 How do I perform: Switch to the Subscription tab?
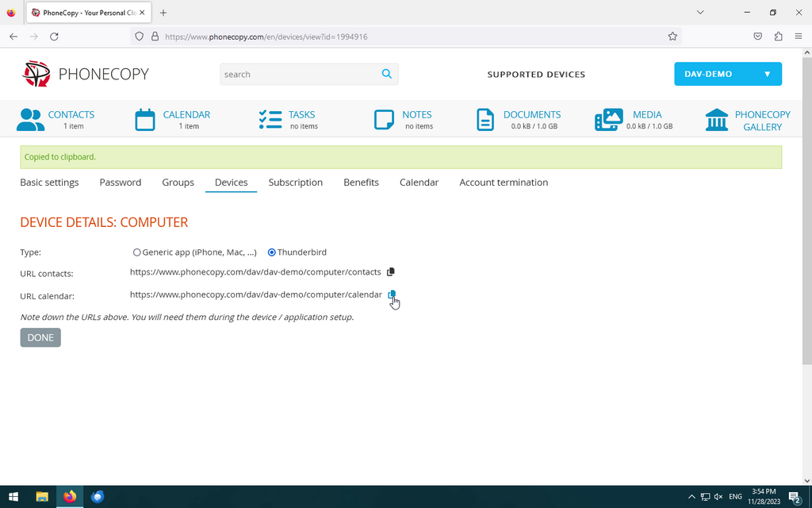coord(295,183)
